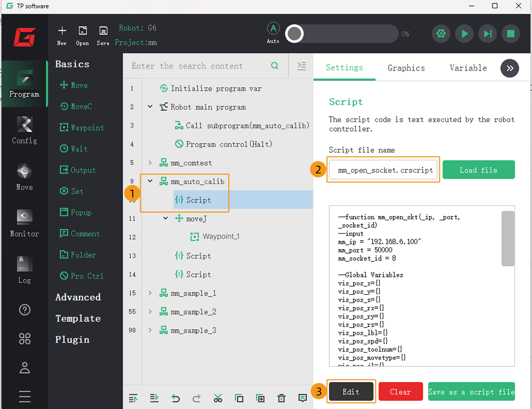Image resolution: width=532 pixels, height=409 pixels.
Task: Click the Undo icon in bottom toolbar
Action: pyautogui.click(x=176, y=398)
